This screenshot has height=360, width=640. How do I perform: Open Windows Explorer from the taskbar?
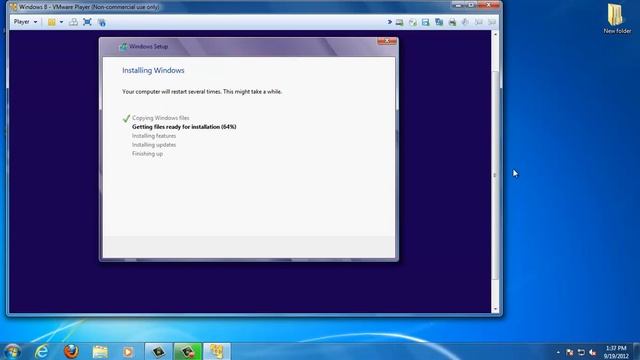pos(100,351)
